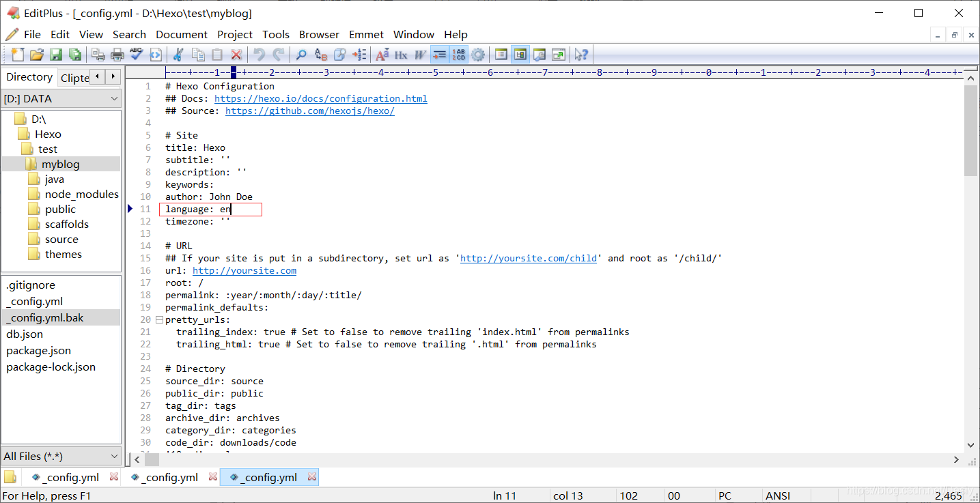This screenshot has height=503, width=980.
Task: Click the Redo arrow icon
Action: tap(279, 55)
